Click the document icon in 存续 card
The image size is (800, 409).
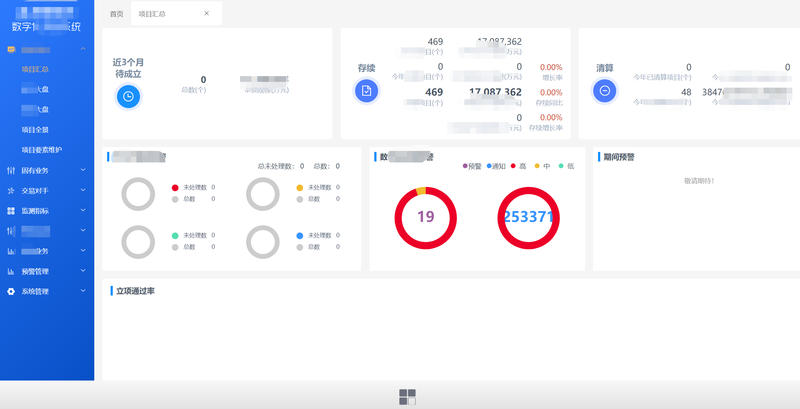tap(366, 91)
